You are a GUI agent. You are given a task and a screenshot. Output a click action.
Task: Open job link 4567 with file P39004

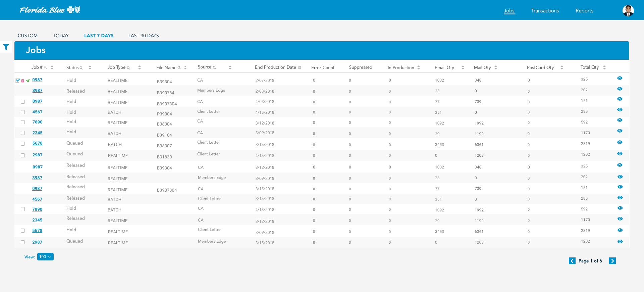[38, 112]
